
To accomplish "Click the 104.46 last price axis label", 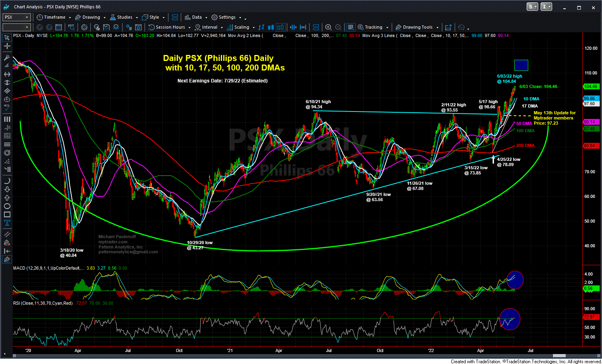I will 590,86.
